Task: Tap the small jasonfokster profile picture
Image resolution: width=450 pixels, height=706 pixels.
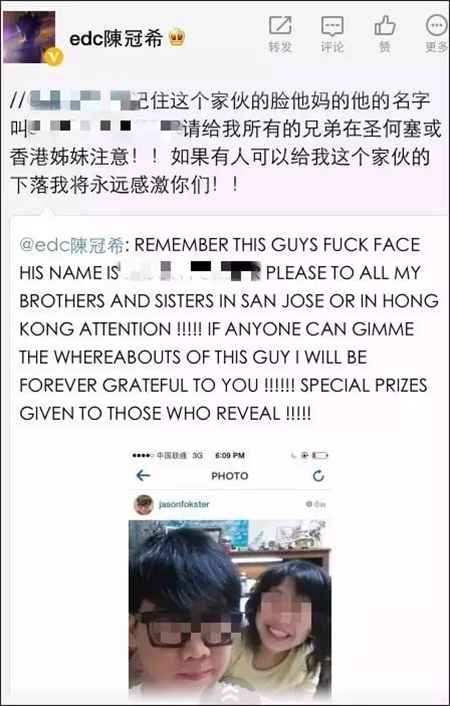Action: tap(144, 505)
